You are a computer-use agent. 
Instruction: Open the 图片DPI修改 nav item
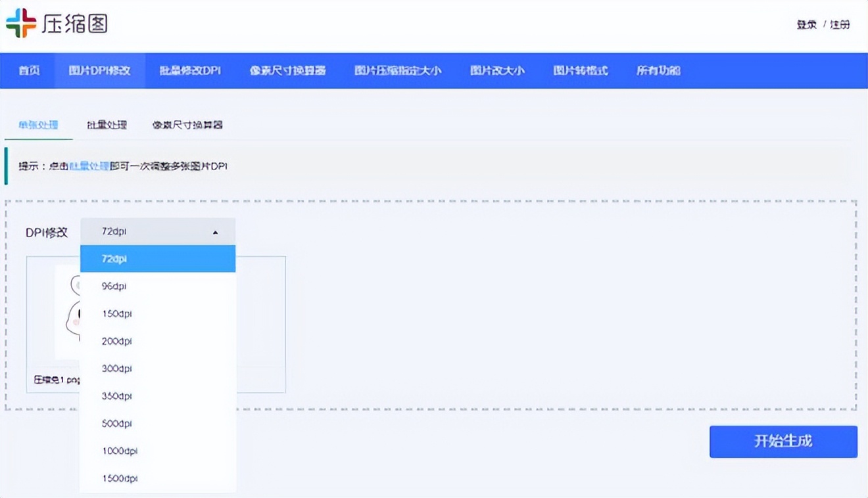click(x=99, y=70)
